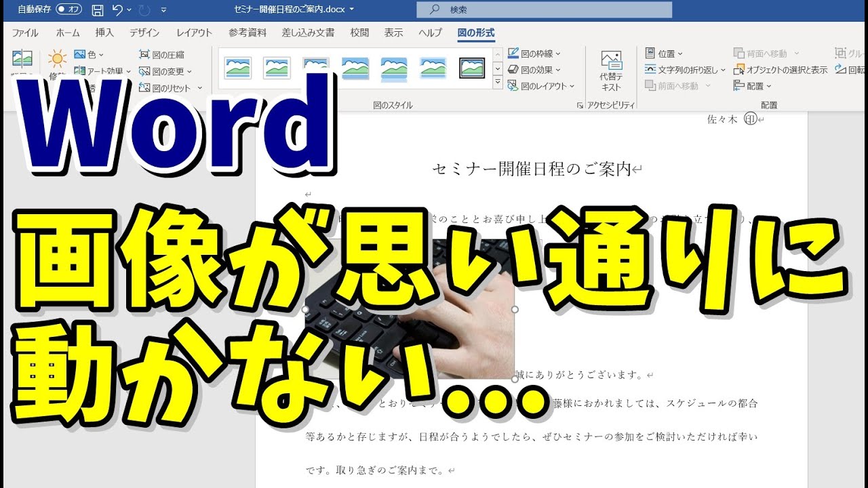Open 文字列の折り返し wrap text menu
This screenshot has height=488, width=868.
(685, 70)
